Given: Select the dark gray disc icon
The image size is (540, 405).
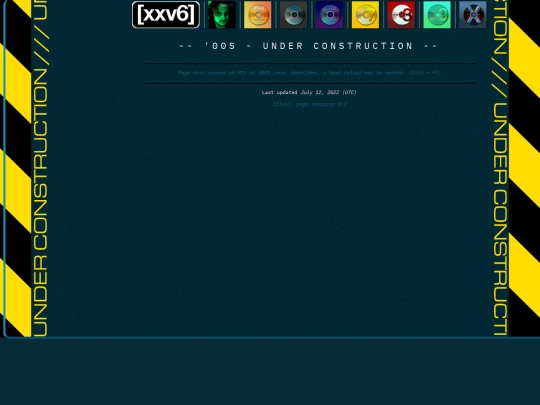Looking at the screenshot, I should click(293, 14).
